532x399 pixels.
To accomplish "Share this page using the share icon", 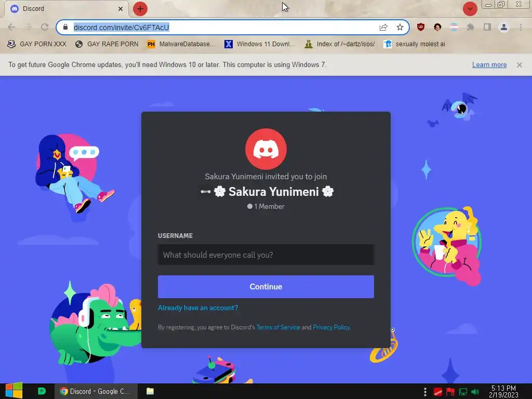I will pyautogui.click(x=383, y=27).
